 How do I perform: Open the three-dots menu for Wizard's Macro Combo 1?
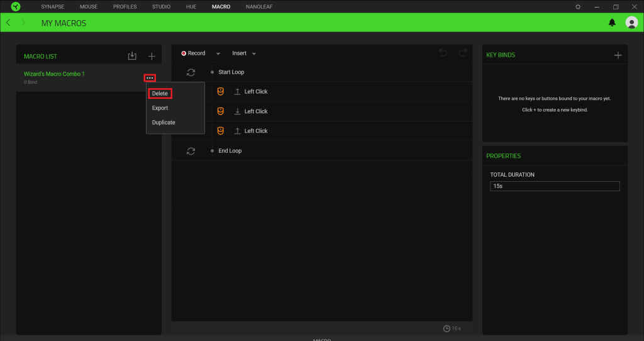click(150, 77)
